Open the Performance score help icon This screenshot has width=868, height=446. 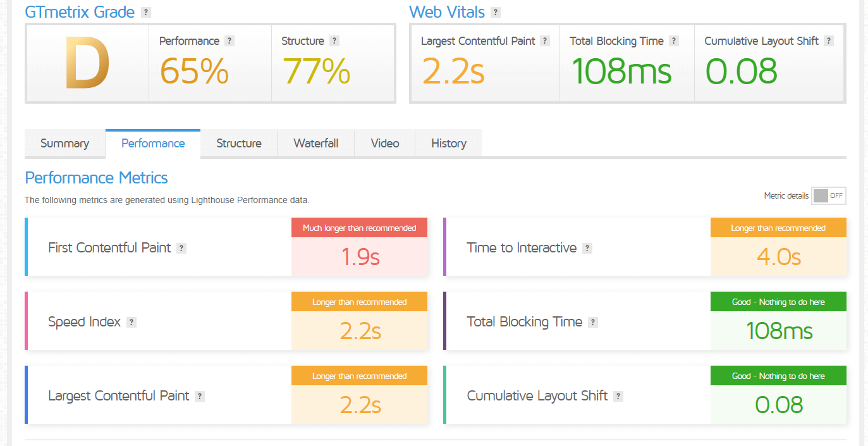[229, 41]
